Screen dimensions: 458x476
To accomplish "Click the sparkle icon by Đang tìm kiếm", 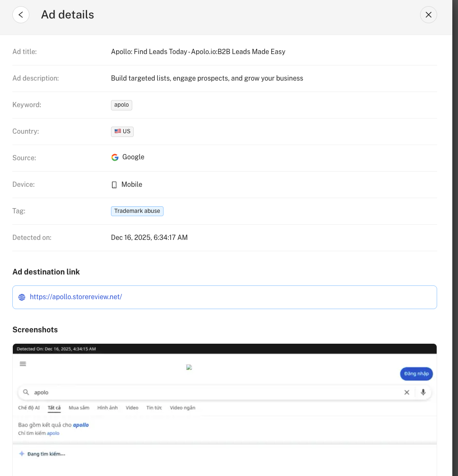I will (21, 454).
